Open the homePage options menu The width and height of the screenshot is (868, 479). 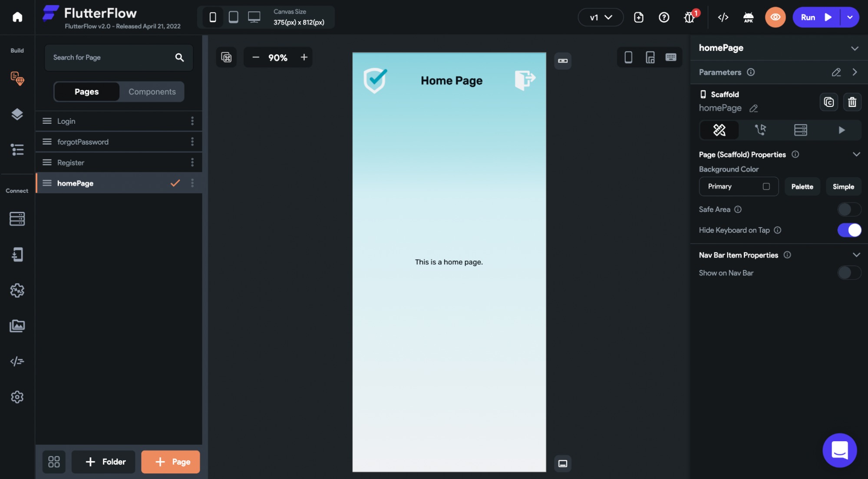pyautogui.click(x=192, y=183)
